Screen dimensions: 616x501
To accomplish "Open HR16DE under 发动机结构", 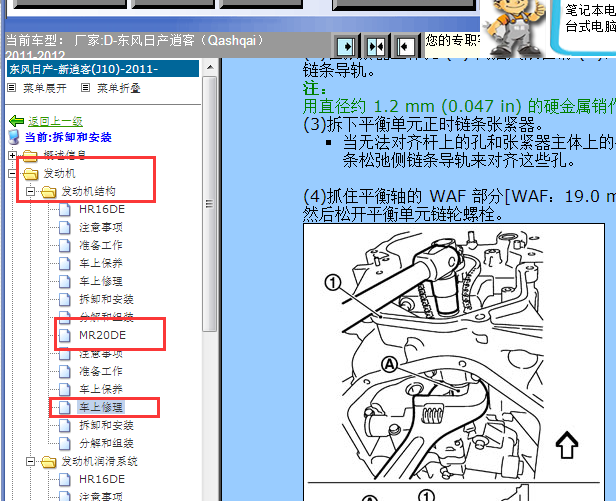I will point(102,209).
